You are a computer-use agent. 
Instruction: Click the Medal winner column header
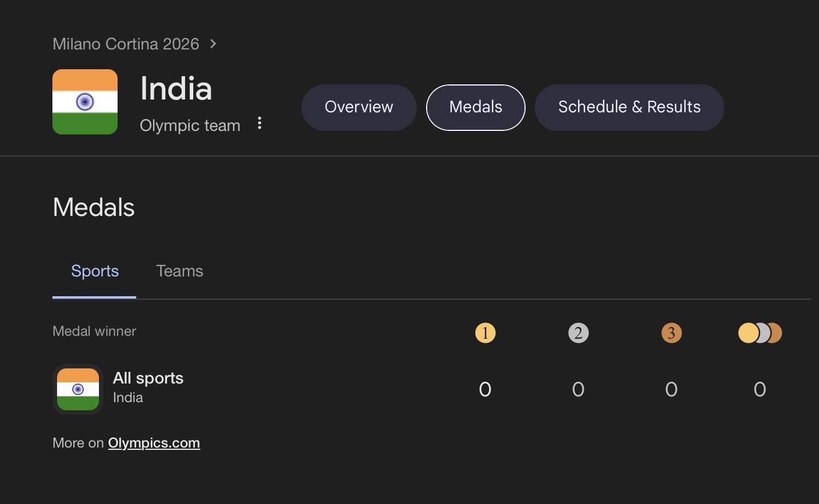point(94,331)
